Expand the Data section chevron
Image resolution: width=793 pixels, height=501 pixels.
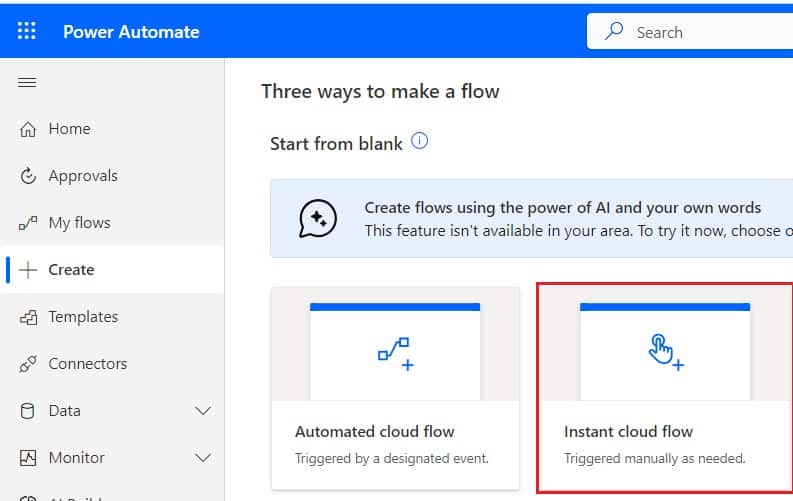[x=203, y=411]
